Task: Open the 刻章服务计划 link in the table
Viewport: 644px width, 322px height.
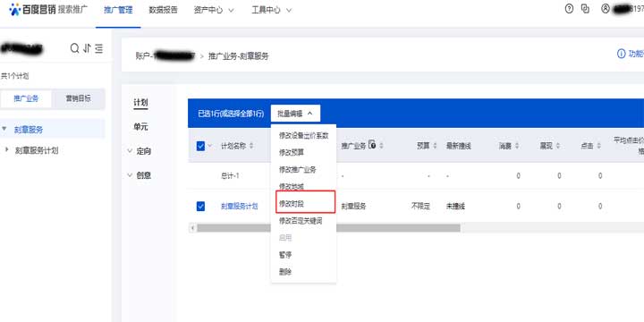Action: click(x=240, y=207)
